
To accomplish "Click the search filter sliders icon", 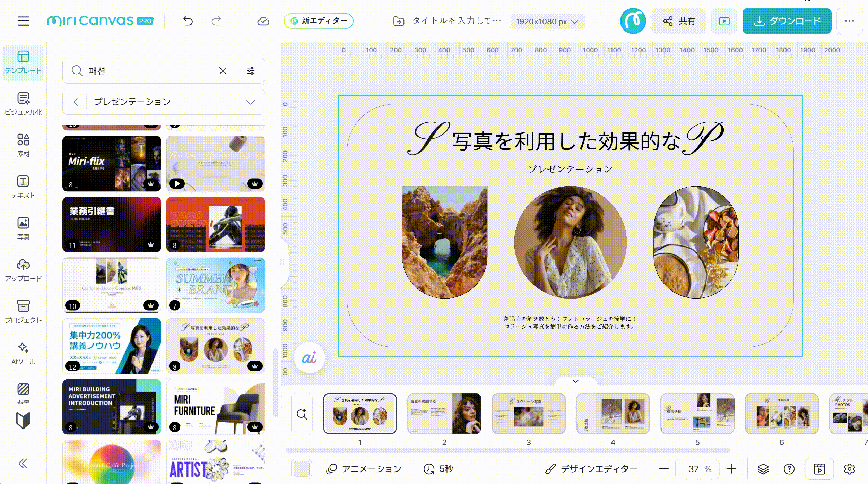I will pyautogui.click(x=250, y=71).
